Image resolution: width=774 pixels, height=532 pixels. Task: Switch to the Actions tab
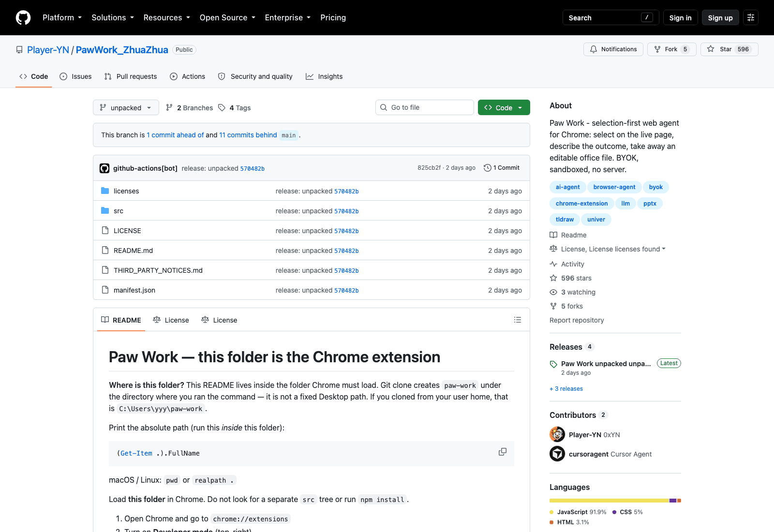click(188, 76)
